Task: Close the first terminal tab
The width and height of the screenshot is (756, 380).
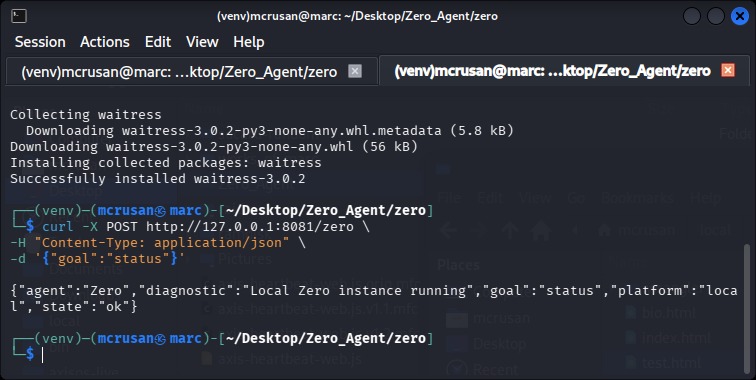Action: pos(355,71)
